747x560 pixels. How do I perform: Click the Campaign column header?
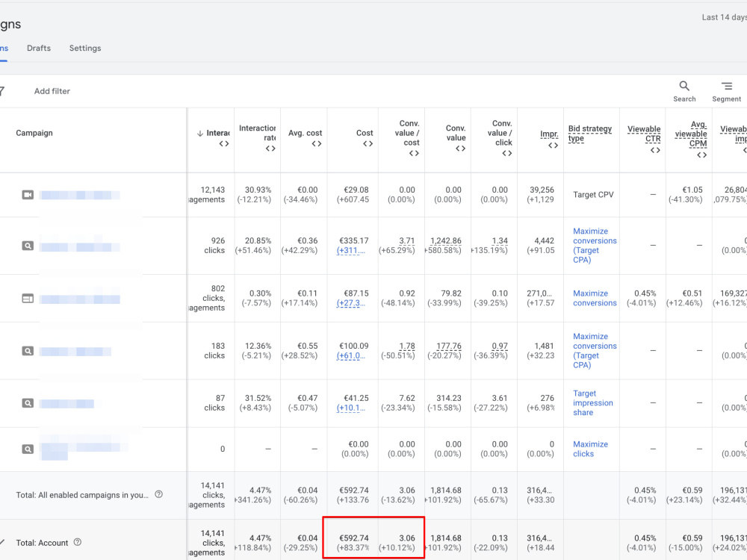click(34, 133)
